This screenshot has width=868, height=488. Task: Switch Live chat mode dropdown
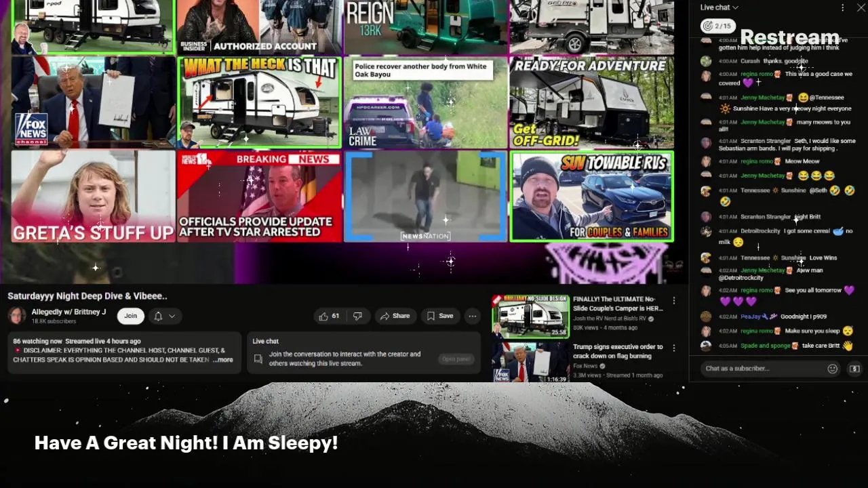pos(719,7)
